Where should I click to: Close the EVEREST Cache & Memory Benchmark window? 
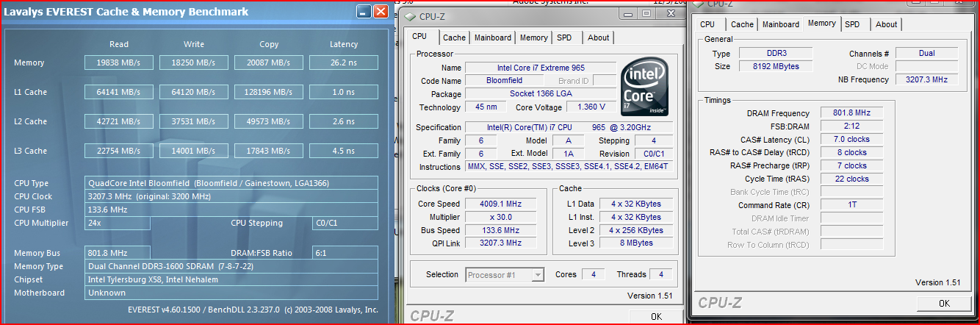381,12
